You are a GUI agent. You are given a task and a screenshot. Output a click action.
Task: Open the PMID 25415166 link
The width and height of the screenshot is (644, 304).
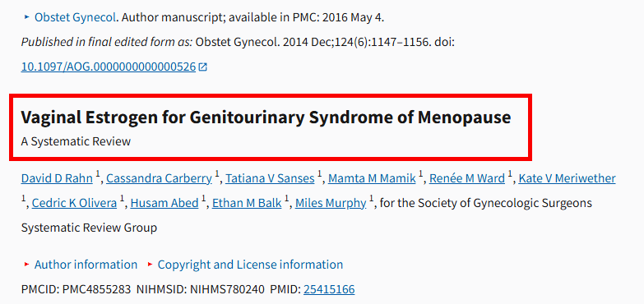pos(329,290)
